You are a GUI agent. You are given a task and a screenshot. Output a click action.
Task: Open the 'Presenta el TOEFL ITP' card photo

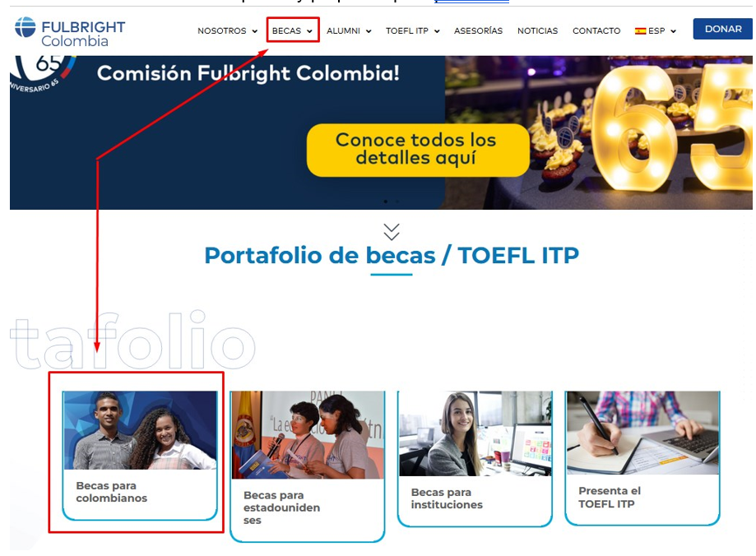(642, 433)
